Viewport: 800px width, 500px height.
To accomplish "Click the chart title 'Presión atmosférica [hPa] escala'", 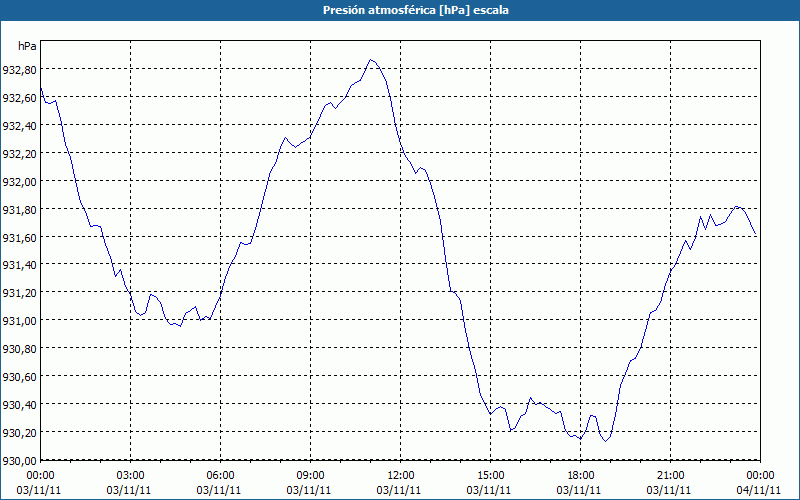I will pos(416,10).
